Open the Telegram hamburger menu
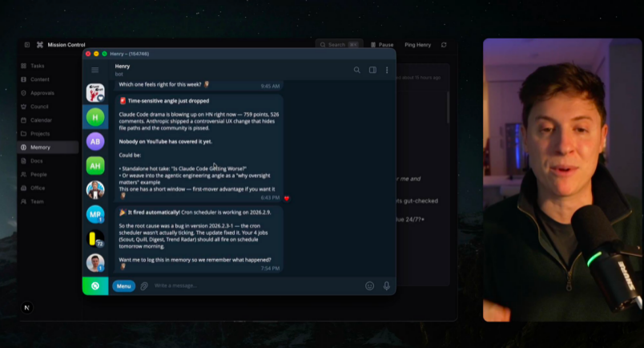The image size is (644, 348). [95, 70]
